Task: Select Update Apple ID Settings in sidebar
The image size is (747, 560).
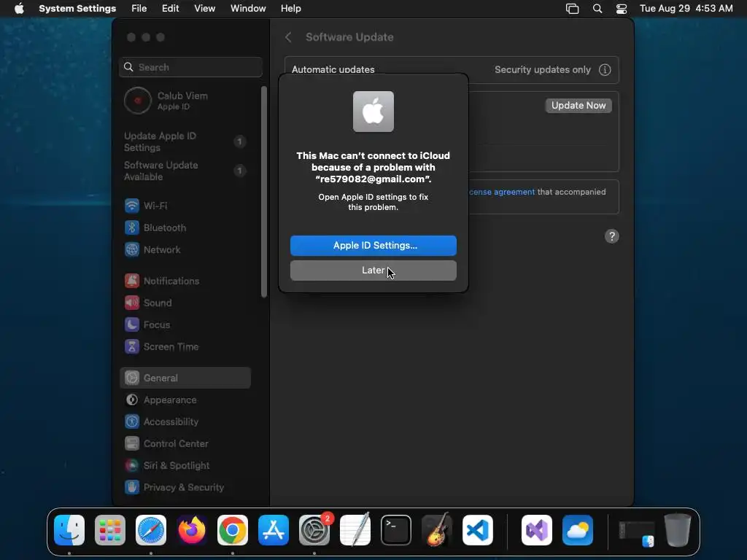Action: coord(185,142)
